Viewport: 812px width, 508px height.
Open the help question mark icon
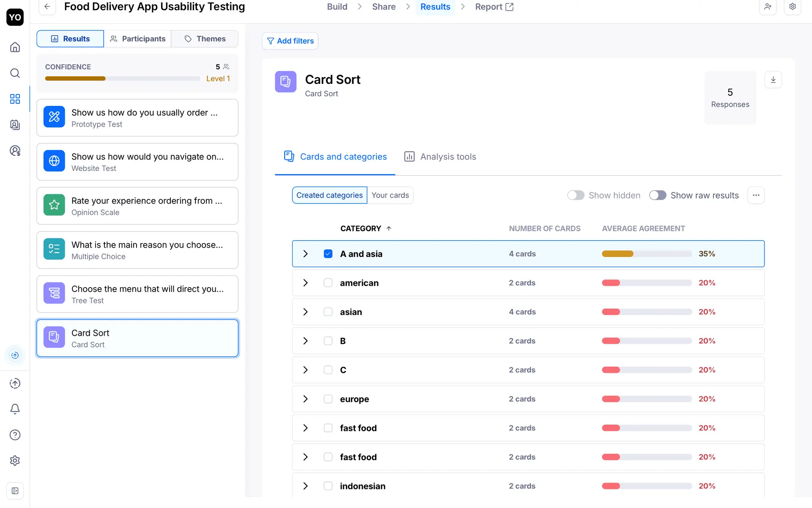coord(15,435)
